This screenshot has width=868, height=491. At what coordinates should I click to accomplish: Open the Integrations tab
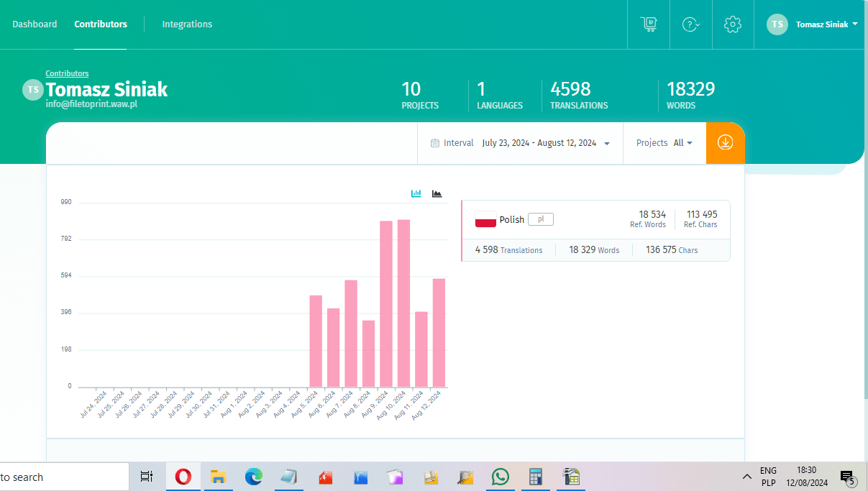(x=187, y=24)
